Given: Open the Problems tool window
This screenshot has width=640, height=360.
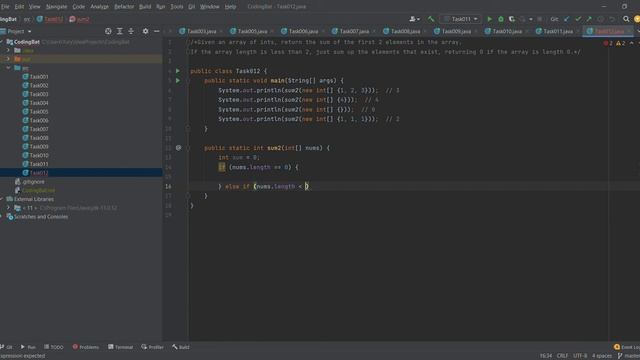Looking at the screenshot, I should [x=86, y=347].
